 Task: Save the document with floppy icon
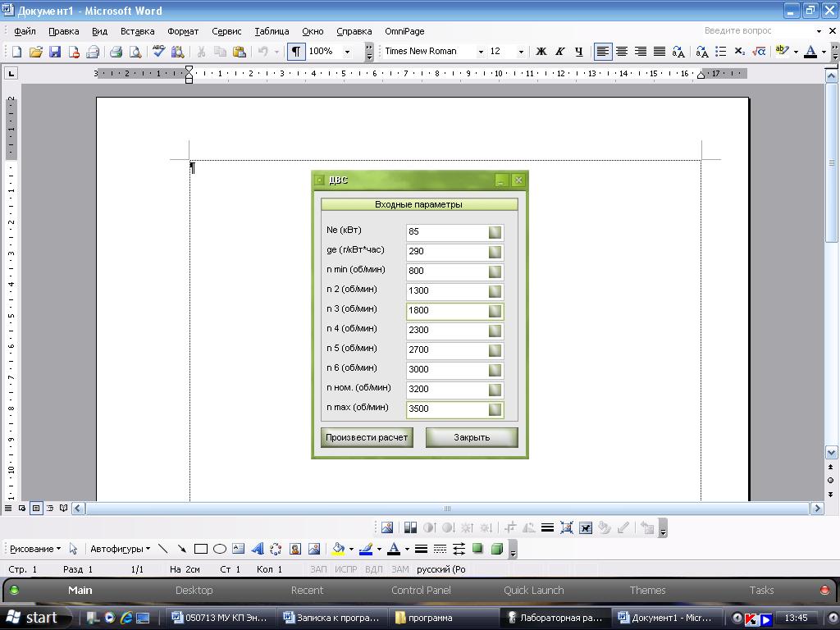[x=55, y=52]
